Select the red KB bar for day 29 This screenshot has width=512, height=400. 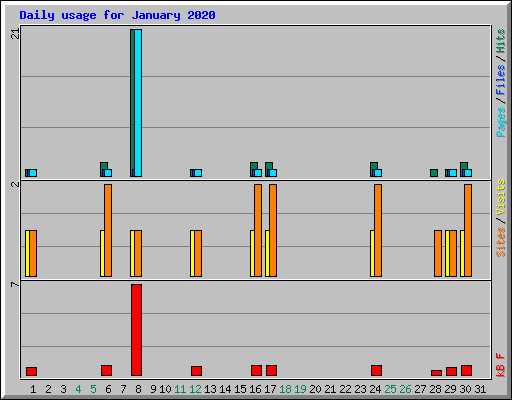click(451, 371)
